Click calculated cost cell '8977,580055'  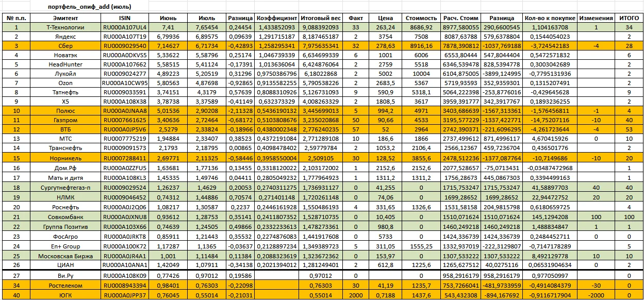[461, 27]
